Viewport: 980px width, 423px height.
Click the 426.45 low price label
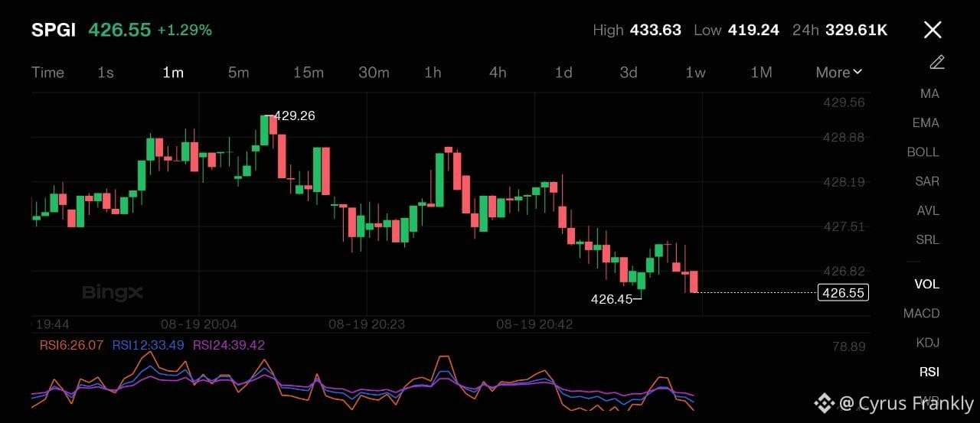tap(612, 299)
